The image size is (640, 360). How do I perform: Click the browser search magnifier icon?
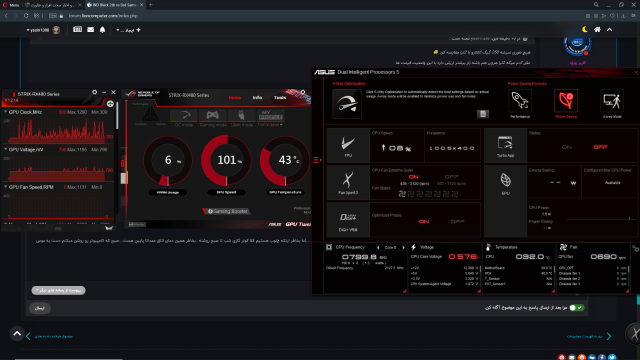596,4
